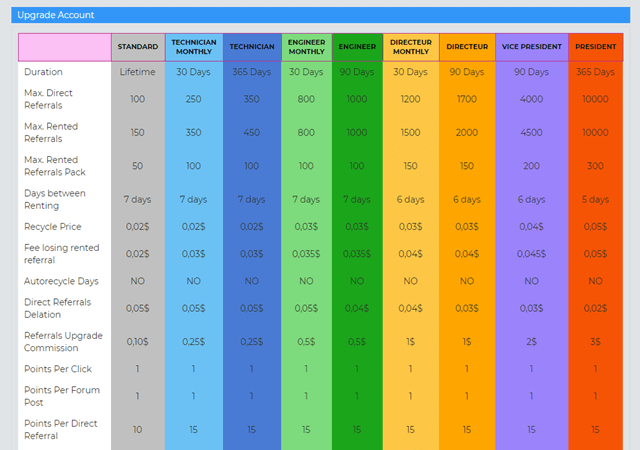The width and height of the screenshot is (640, 450).
Task: Click the 450 Max Rented Referrals cell
Action: pos(251,133)
